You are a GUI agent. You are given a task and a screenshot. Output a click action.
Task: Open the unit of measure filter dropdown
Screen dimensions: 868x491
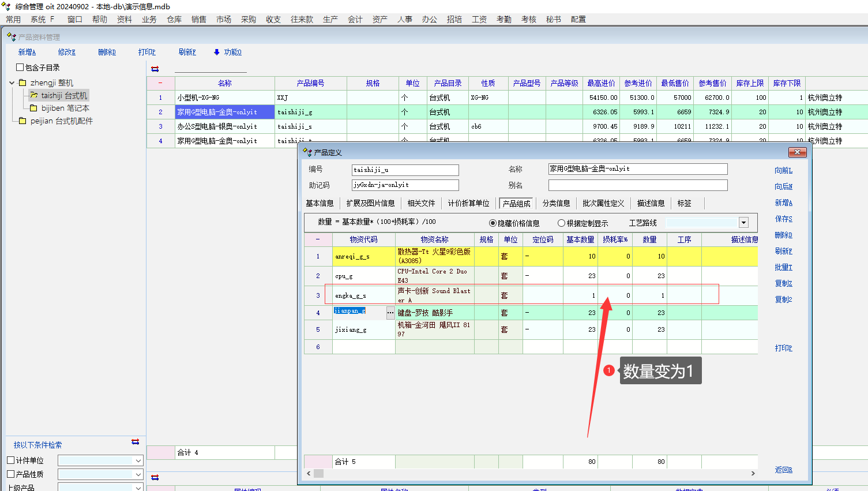click(x=138, y=460)
